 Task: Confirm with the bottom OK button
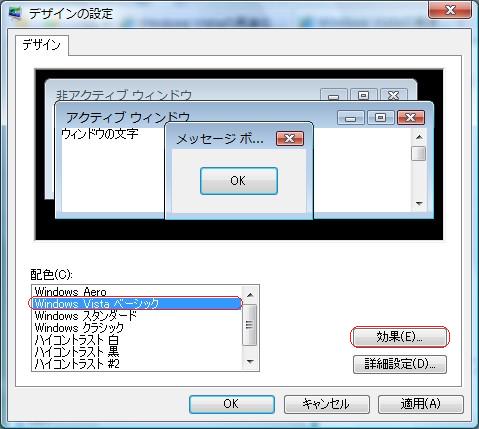coord(232,404)
